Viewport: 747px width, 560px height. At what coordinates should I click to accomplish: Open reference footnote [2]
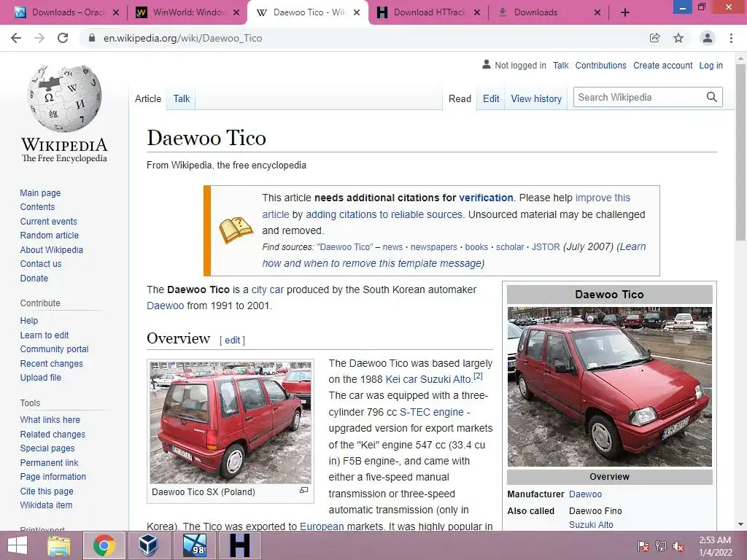(x=478, y=376)
